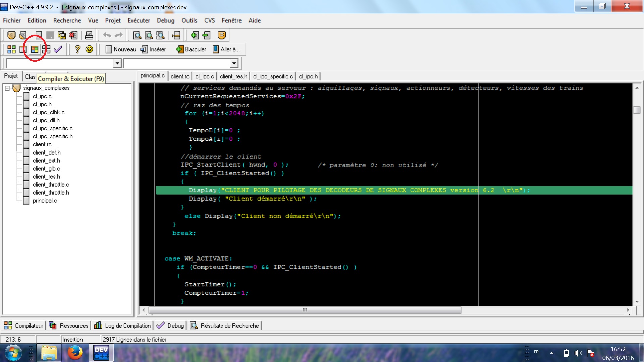Click the Add to project green plus icon
The image size is (644, 362).
click(x=195, y=35)
